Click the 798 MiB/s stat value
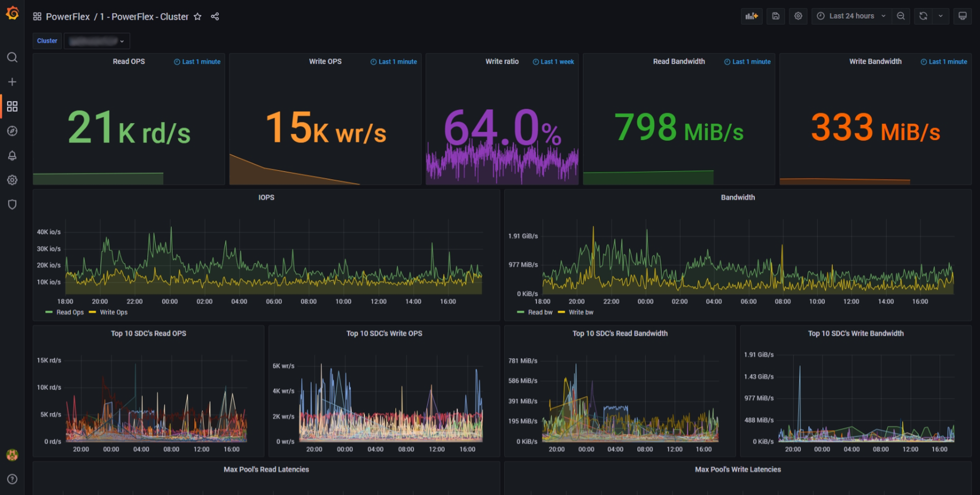Screen dimensions: 980x495 [x=679, y=127]
